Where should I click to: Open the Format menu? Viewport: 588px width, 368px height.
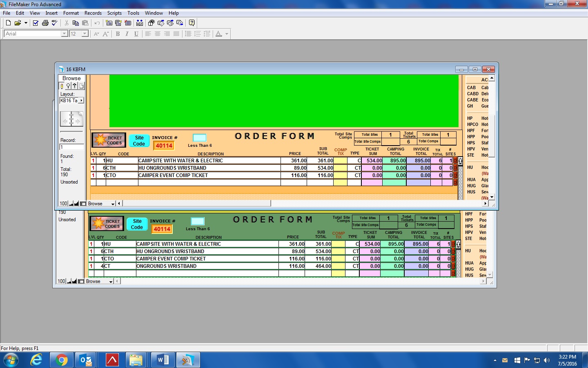coord(71,13)
